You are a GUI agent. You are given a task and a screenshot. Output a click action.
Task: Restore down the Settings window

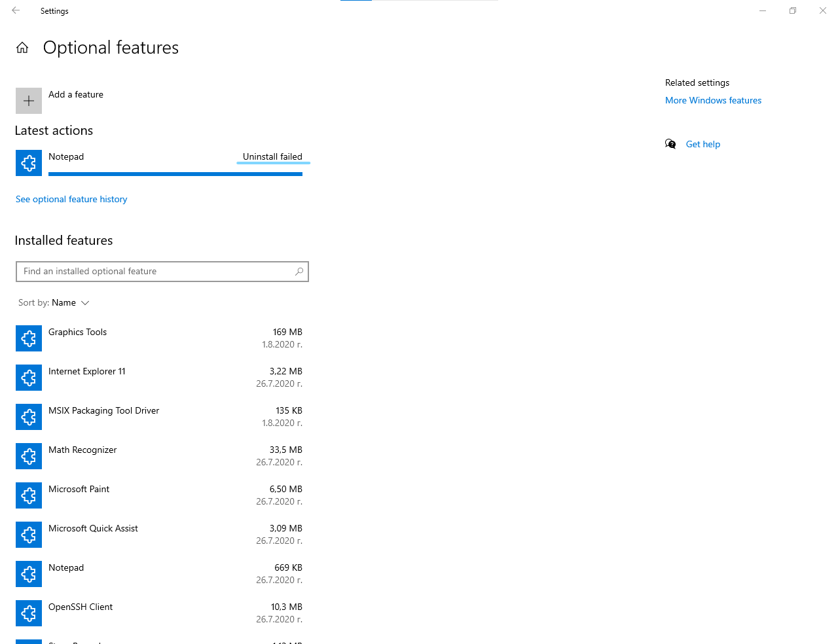(x=793, y=10)
